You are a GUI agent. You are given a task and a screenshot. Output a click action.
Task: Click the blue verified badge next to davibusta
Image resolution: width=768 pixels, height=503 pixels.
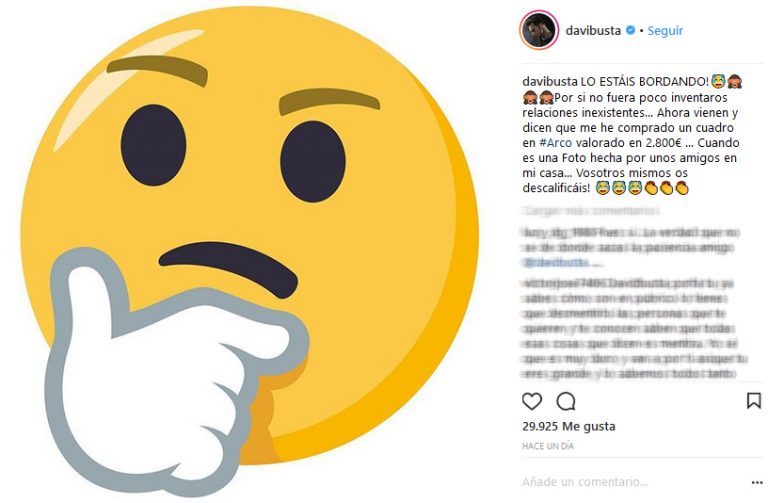[631, 30]
